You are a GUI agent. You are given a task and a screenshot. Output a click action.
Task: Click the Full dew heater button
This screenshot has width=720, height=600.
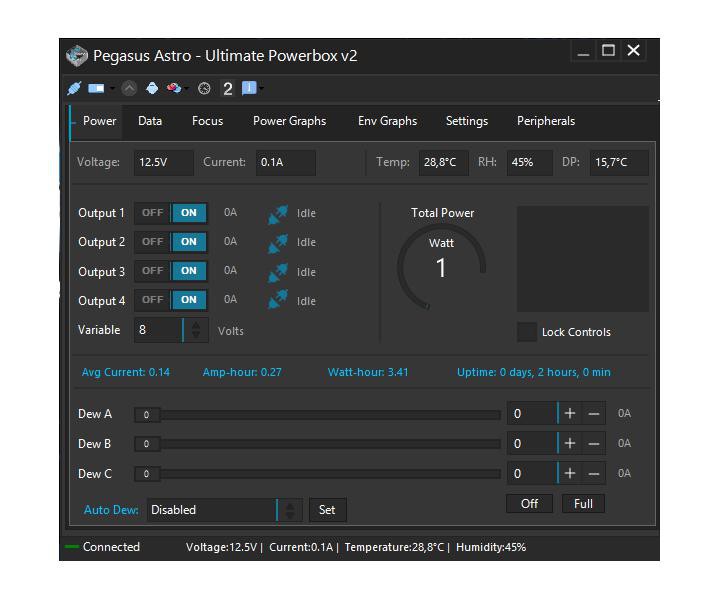[x=583, y=504]
